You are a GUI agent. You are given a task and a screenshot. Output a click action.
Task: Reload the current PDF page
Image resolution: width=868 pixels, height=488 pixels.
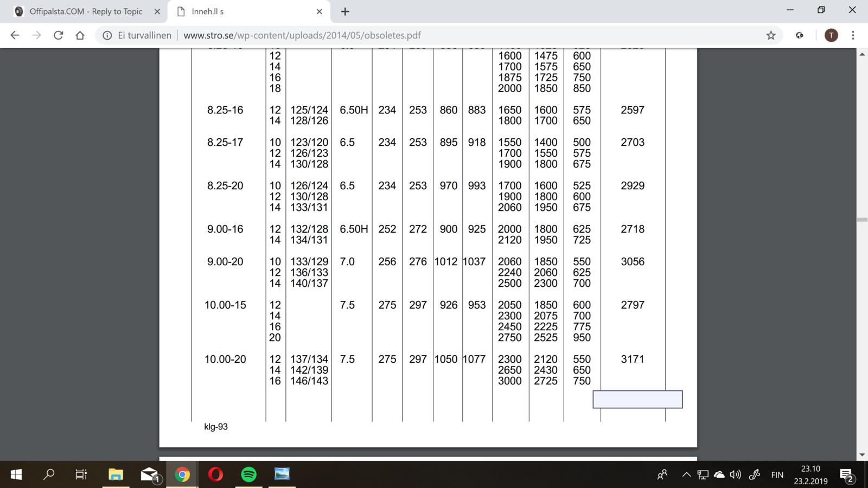tap(58, 35)
